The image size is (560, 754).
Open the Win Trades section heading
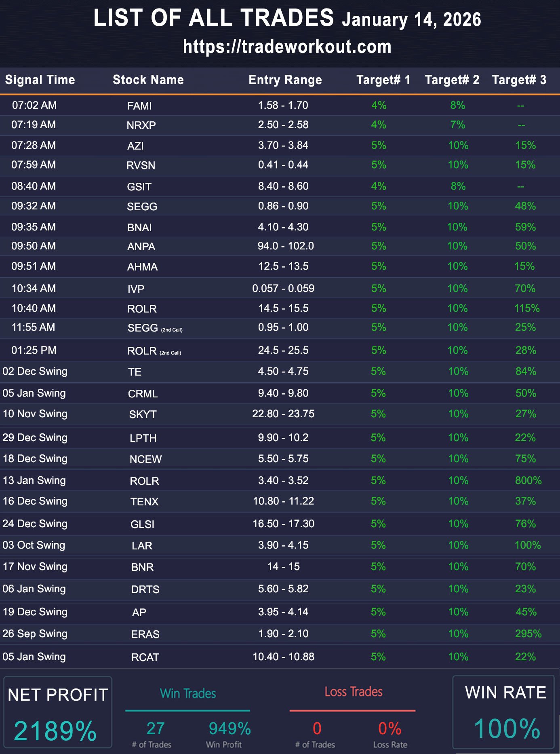[x=188, y=693]
